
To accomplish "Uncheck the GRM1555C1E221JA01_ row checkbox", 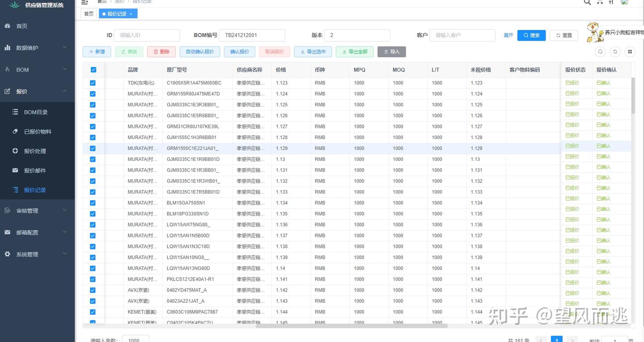I will click(x=93, y=148).
